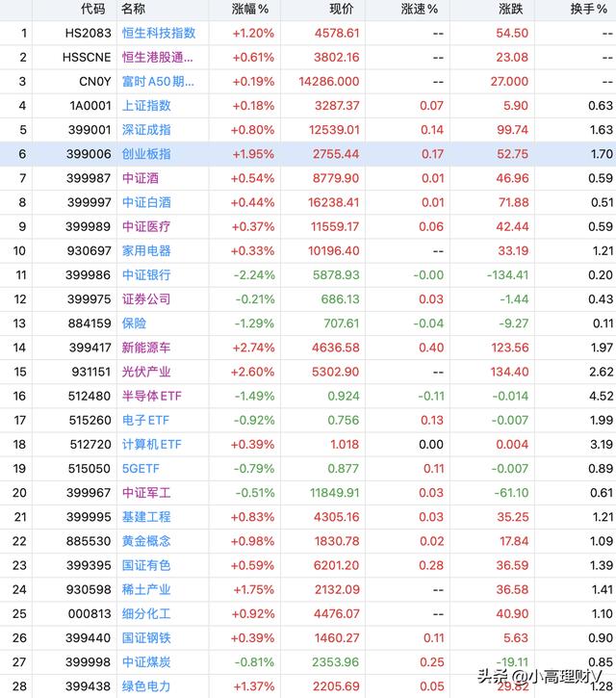Open 深证成指 link
616x698 pixels.
point(146,130)
